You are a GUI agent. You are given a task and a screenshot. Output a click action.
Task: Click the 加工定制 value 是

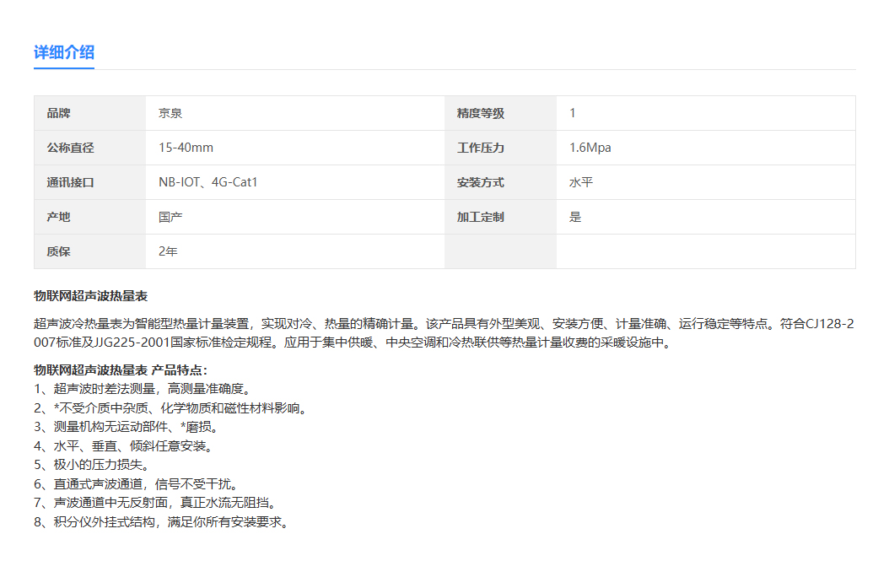click(x=575, y=217)
